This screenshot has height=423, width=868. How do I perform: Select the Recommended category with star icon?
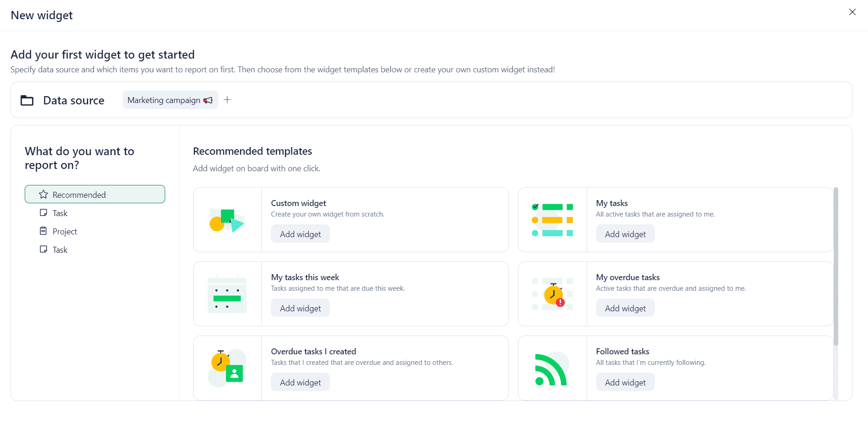[x=95, y=195]
